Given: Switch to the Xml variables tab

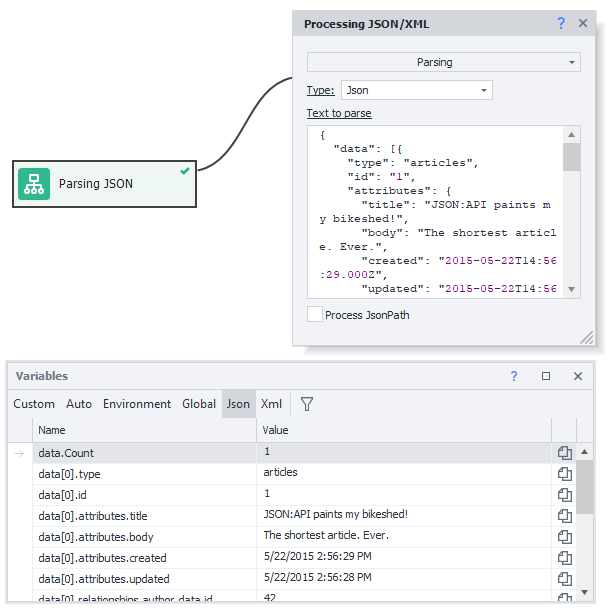Looking at the screenshot, I should click(271, 404).
